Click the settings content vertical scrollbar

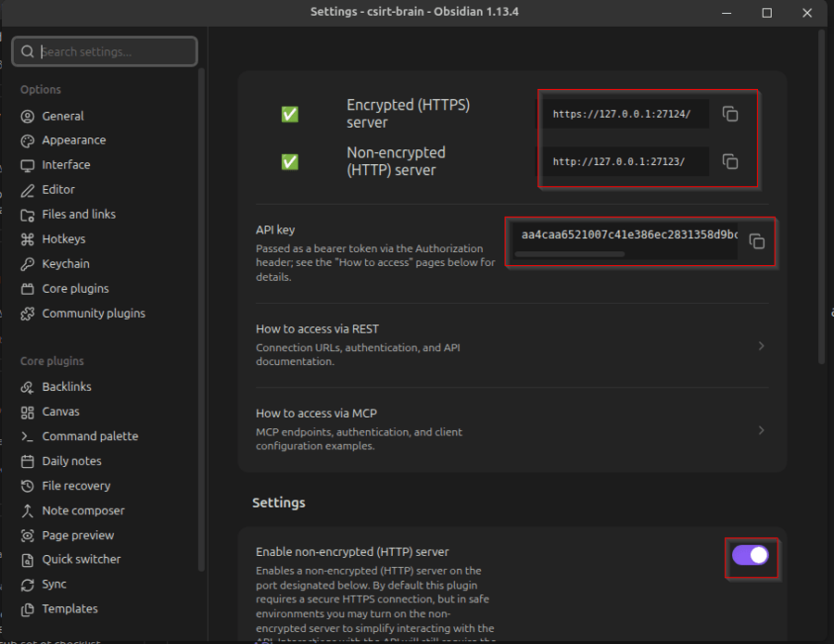[821, 196]
